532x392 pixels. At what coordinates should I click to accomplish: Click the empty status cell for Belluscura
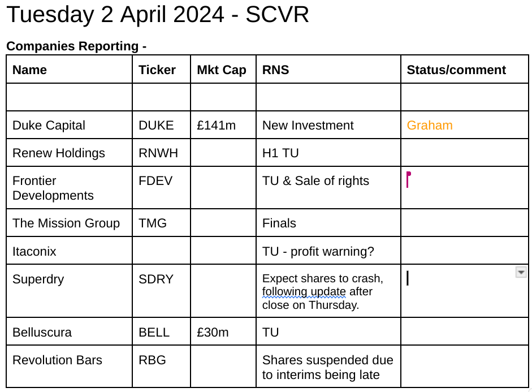coord(465,331)
